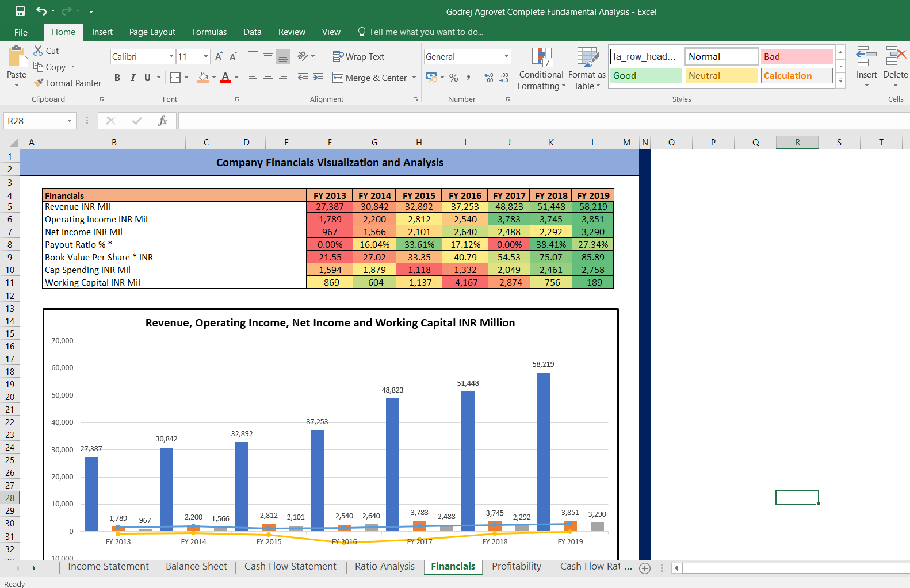The width and height of the screenshot is (910, 588).
Task: Open the Formulas ribbon tab
Action: click(x=209, y=32)
